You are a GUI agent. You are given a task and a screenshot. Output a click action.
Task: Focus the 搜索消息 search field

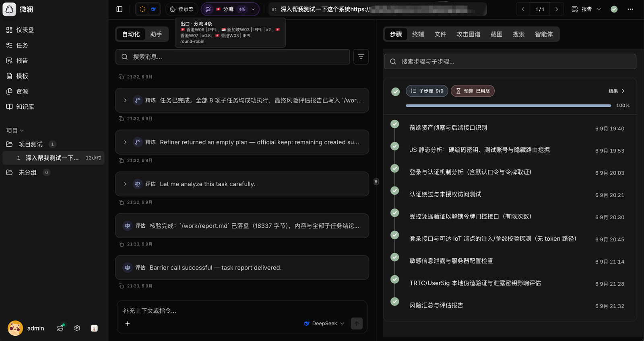(233, 57)
